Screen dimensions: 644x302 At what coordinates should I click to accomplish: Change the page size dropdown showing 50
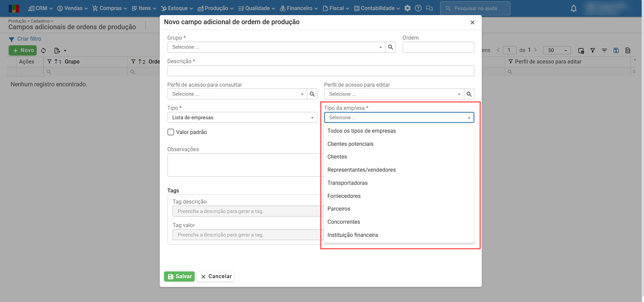557,50
